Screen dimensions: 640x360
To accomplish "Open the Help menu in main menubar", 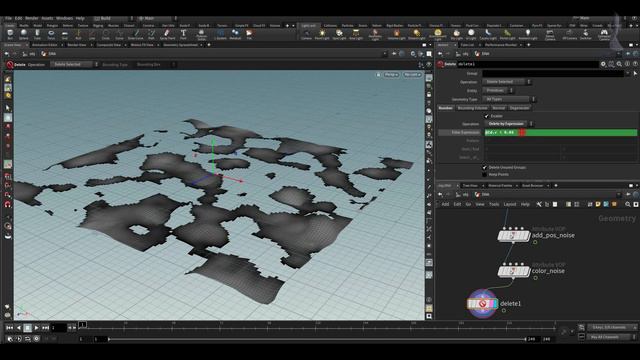I will pos(80,18).
